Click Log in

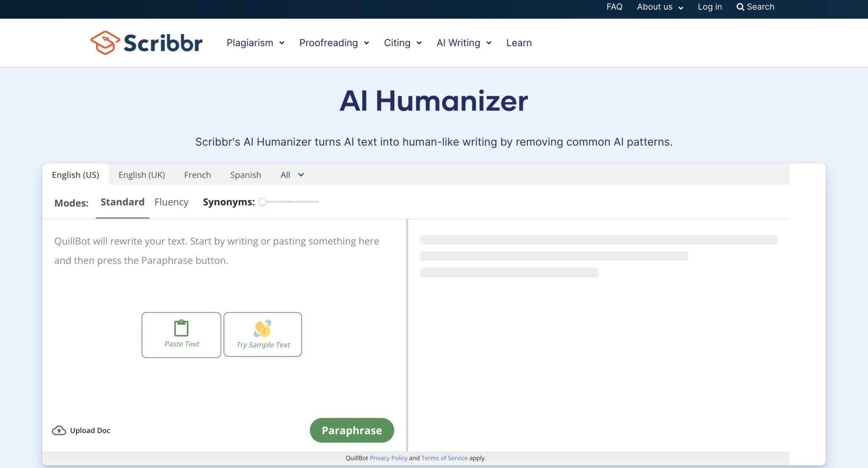click(710, 7)
